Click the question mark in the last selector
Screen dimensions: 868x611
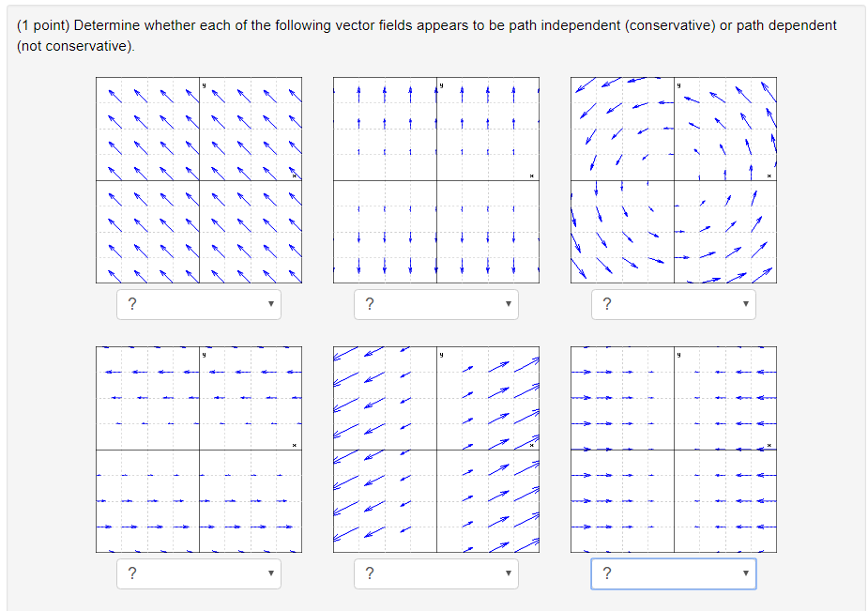pyautogui.click(x=607, y=573)
